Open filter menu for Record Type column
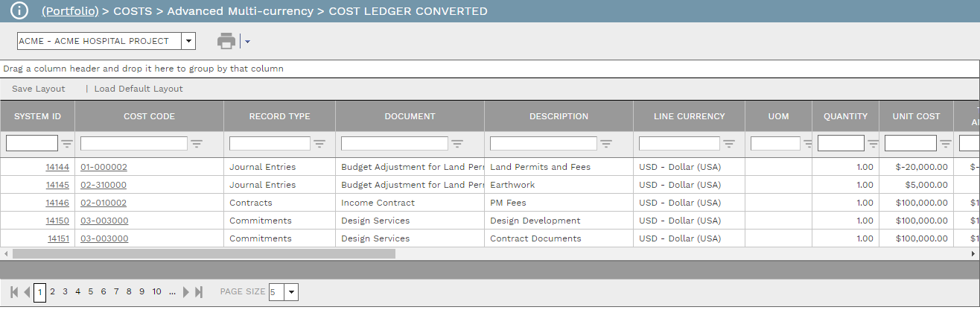 click(x=319, y=144)
